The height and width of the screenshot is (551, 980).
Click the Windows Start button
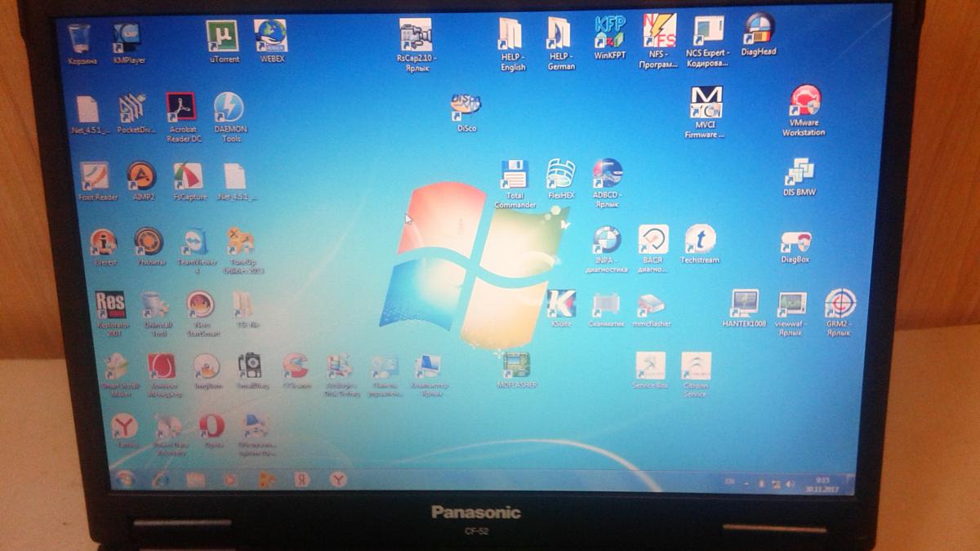point(125,479)
